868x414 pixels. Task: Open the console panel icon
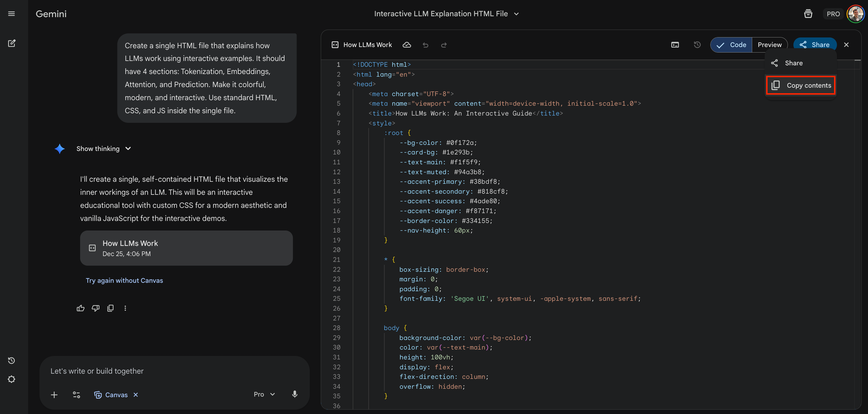tap(675, 45)
